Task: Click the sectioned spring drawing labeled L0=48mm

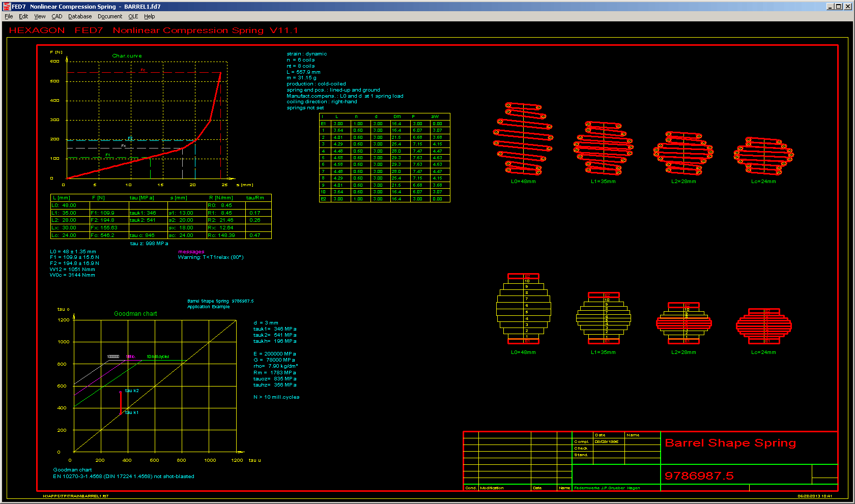Action: point(523,139)
